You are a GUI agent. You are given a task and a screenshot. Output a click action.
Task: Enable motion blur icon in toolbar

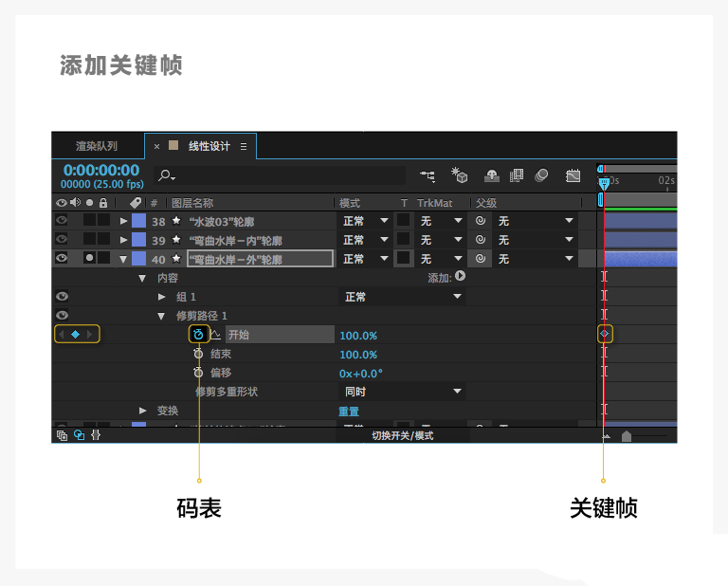(x=541, y=175)
